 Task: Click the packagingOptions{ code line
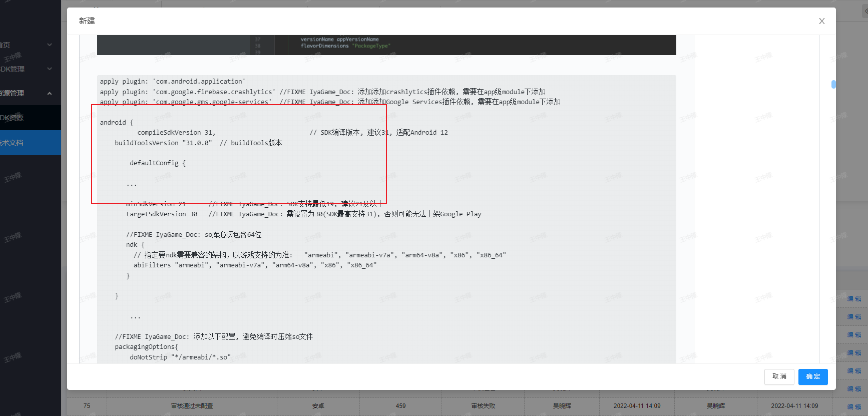click(146, 347)
